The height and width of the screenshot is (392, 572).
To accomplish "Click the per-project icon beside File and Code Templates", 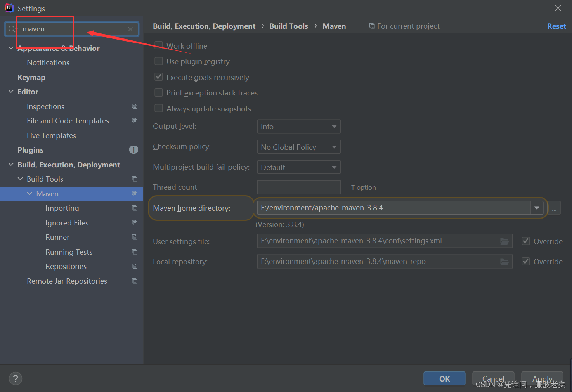I will point(134,121).
